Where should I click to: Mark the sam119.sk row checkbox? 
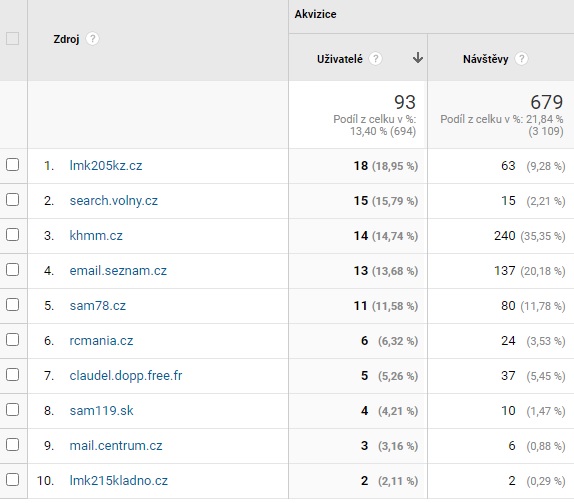click(x=12, y=410)
